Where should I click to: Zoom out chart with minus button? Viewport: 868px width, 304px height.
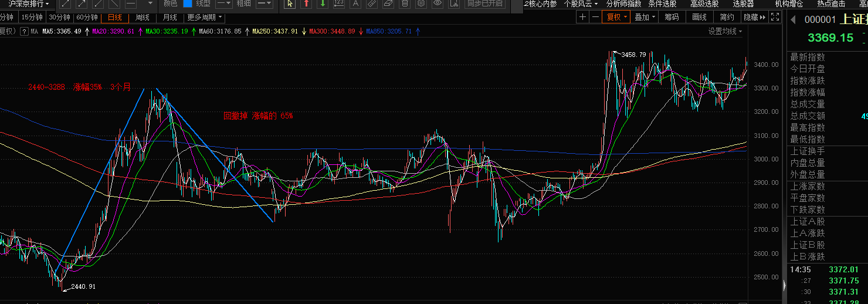pos(596,17)
